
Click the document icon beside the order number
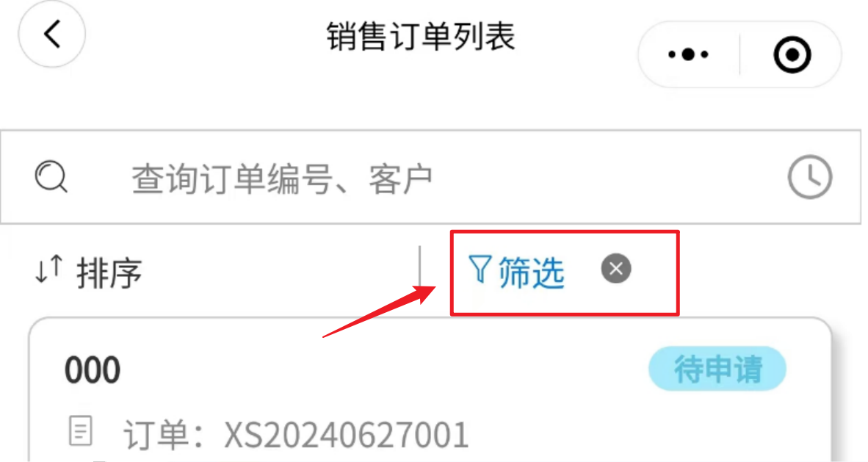pyautogui.click(x=81, y=431)
